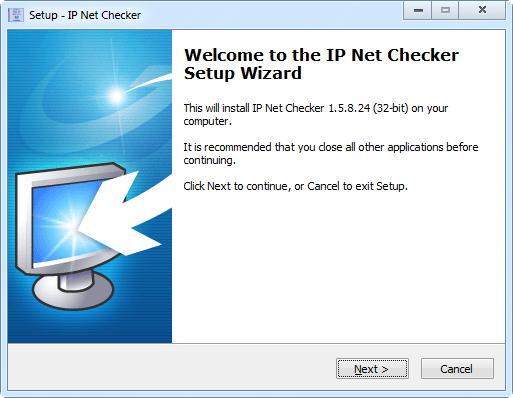
Task: Open the installer icon system menu in title bar
Action: (16, 15)
